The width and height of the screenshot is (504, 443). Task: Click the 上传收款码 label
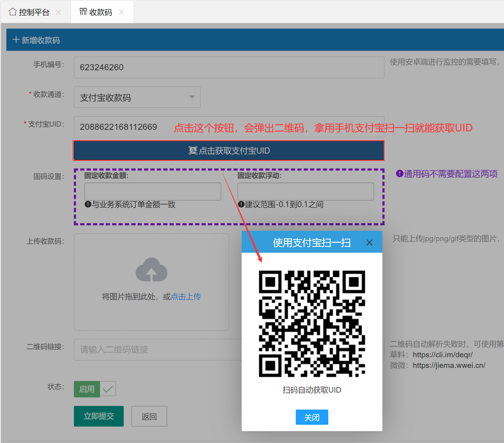coord(45,241)
